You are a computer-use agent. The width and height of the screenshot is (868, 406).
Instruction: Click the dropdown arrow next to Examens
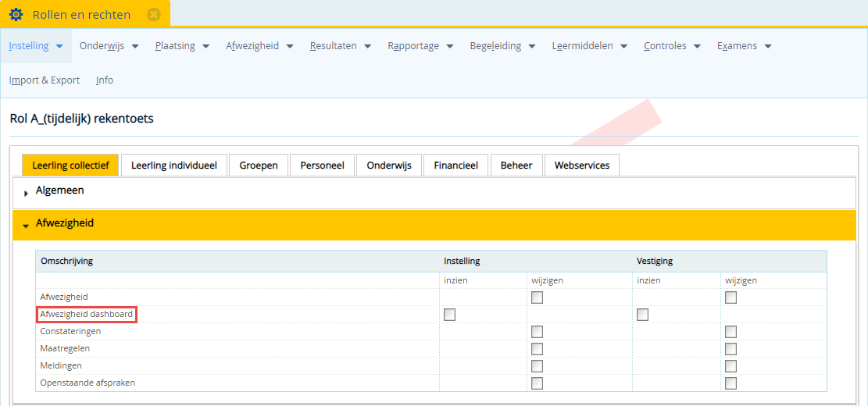[767, 47]
